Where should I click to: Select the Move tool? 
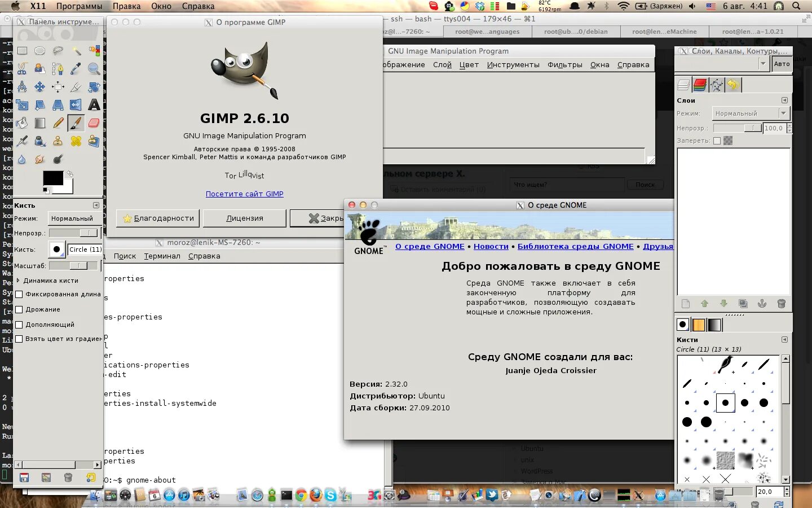click(39, 87)
